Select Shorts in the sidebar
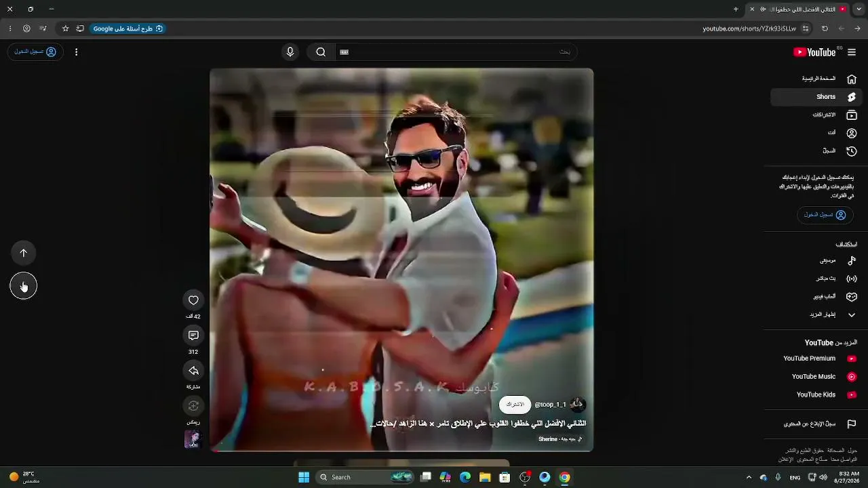 pos(816,97)
